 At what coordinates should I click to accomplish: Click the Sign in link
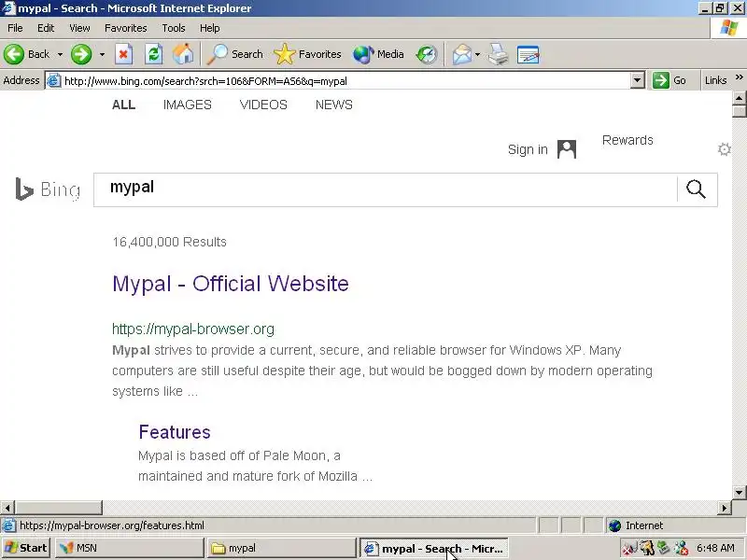coord(528,149)
